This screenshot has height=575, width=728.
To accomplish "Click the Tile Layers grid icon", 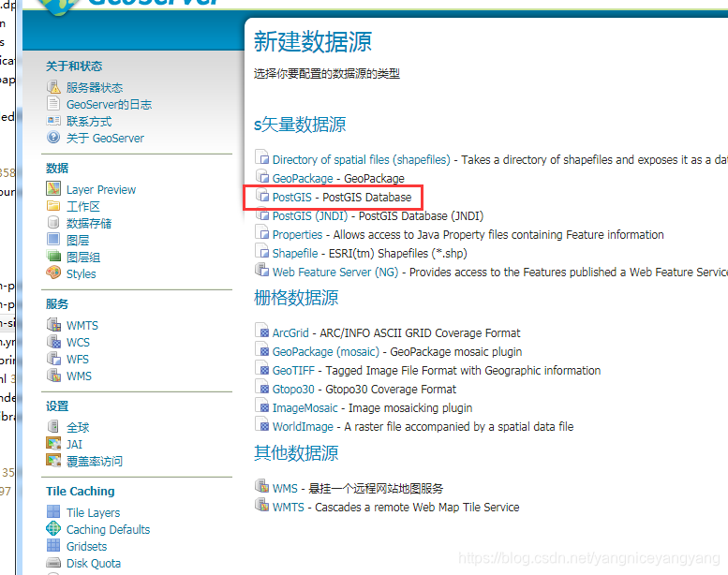I will (53, 511).
